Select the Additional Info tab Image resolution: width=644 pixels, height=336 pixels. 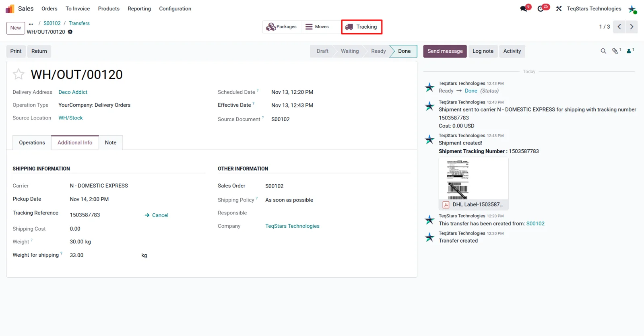click(x=75, y=142)
